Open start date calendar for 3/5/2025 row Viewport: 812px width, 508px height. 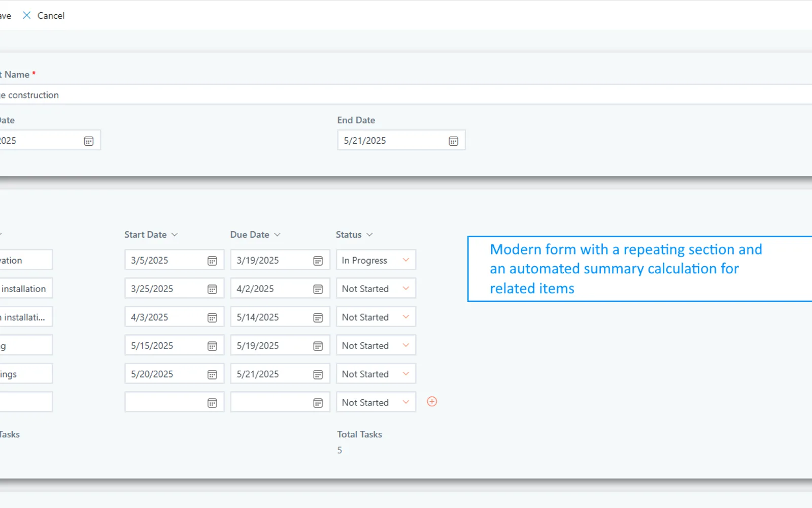pos(212,261)
